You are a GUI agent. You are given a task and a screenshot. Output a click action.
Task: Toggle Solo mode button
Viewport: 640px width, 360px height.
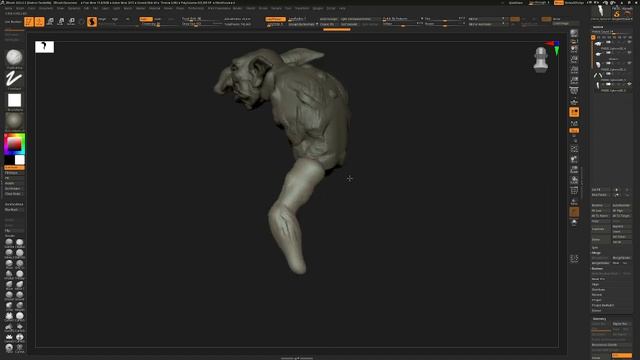click(x=574, y=223)
